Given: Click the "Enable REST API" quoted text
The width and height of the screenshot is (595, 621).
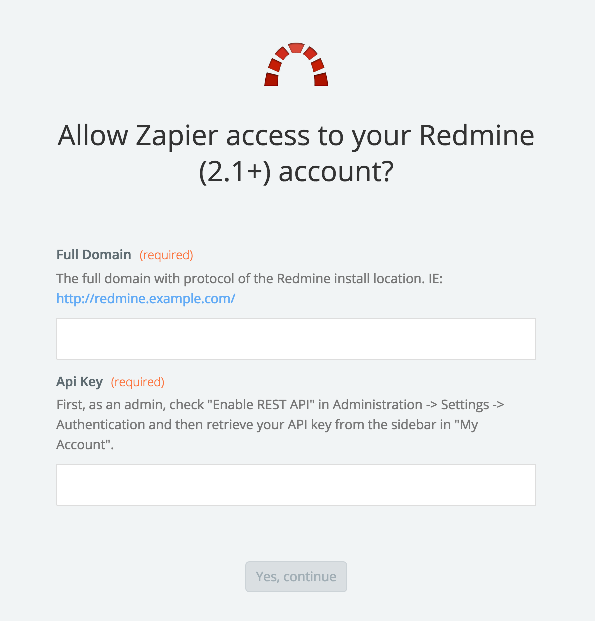Looking at the screenshot, I should [264, 405].
